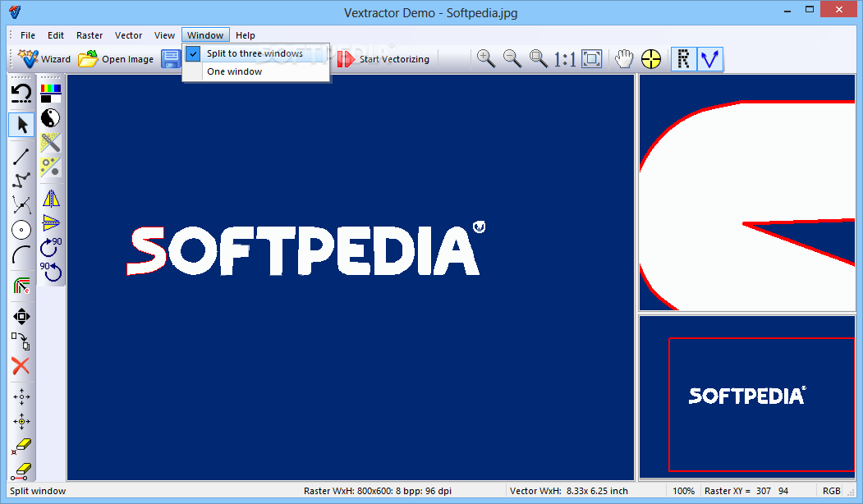Click the Vextractor app icon in title bar

tap(16, 11)
